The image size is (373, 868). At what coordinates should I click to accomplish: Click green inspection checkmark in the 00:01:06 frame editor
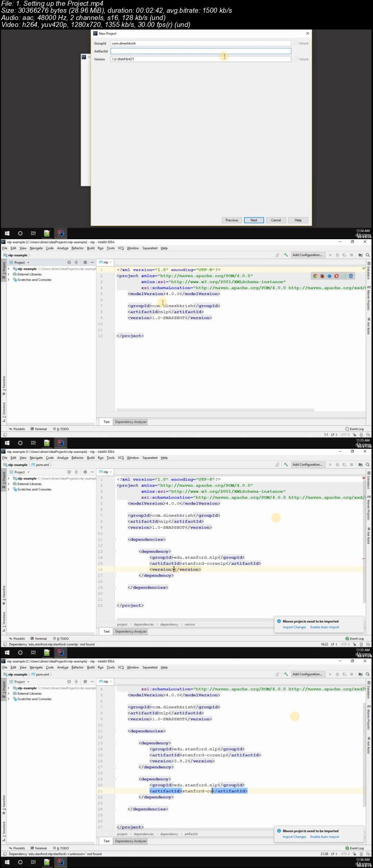tap(364, 268)
